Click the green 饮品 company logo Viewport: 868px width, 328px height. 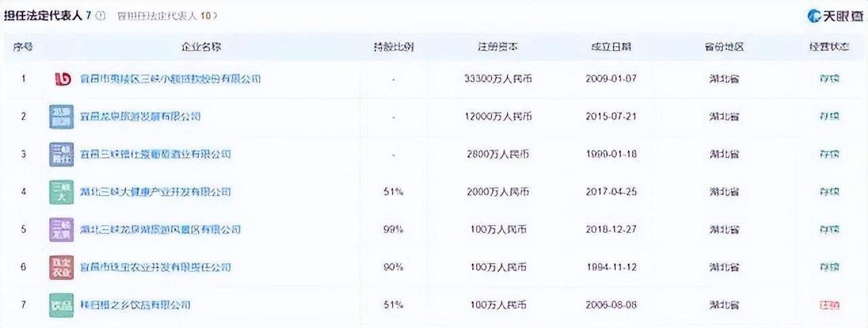coord(61,305)
